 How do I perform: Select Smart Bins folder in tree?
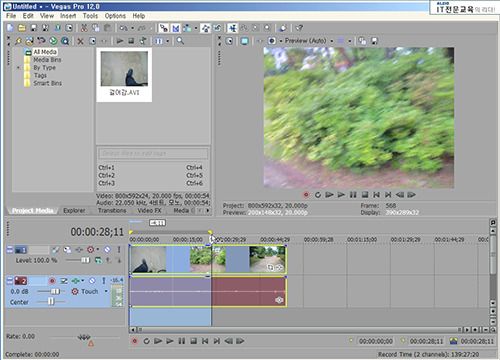tap(47, 83)
